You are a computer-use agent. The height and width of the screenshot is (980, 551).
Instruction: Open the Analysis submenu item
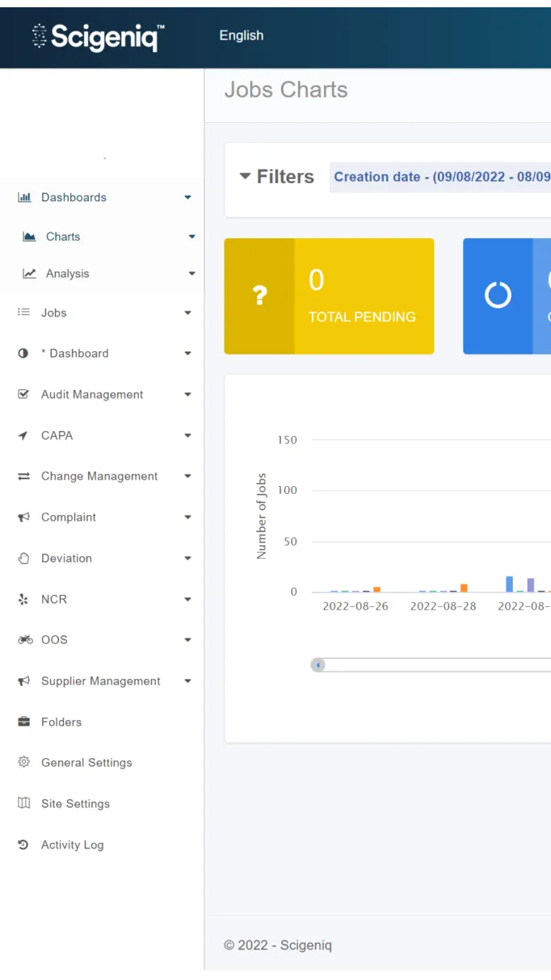(x=67, y=274)
